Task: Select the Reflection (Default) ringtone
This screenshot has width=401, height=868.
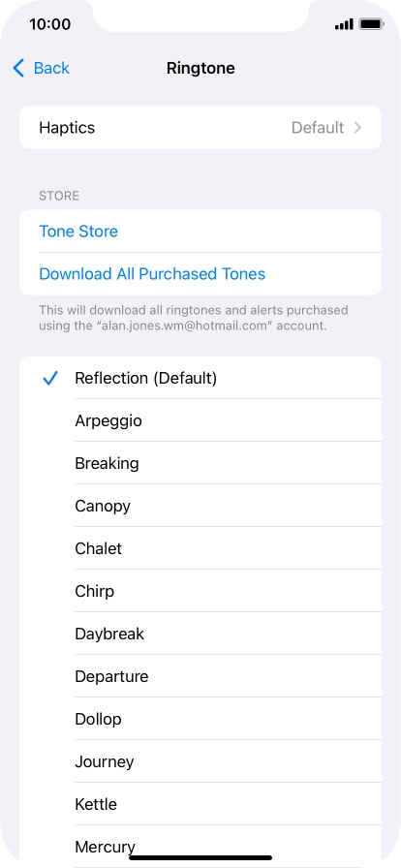Action: point(200,378)
